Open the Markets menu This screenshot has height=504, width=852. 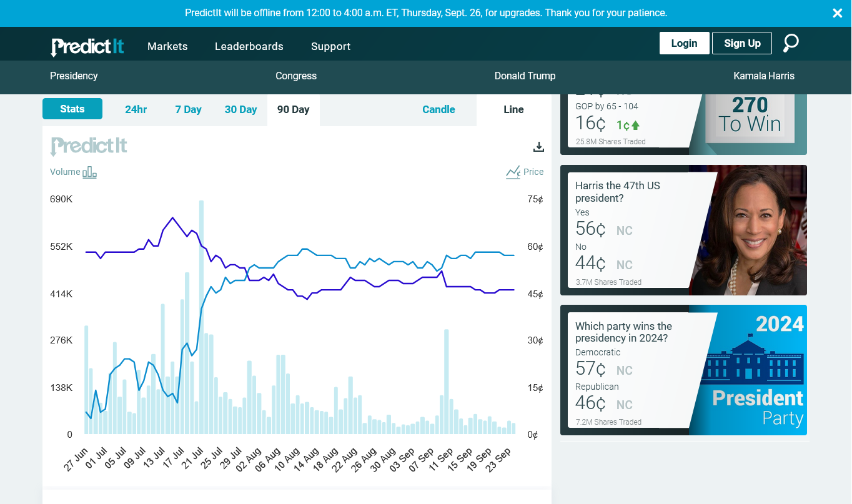tap(167, 46)
